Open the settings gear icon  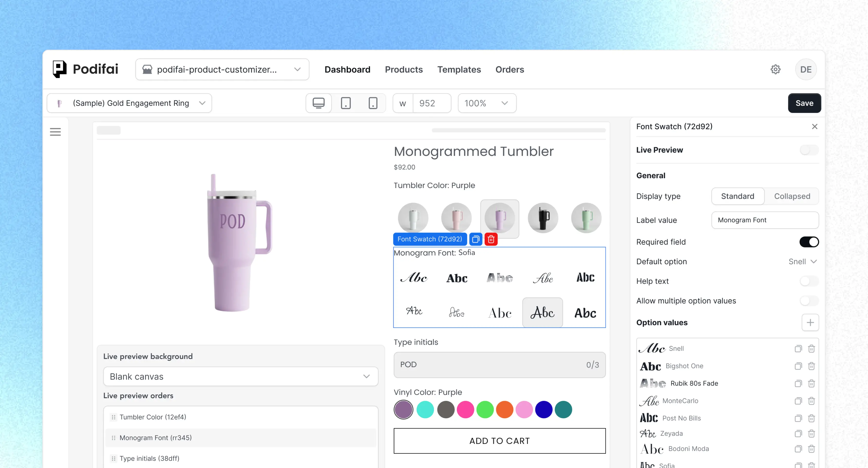point(775,69)
